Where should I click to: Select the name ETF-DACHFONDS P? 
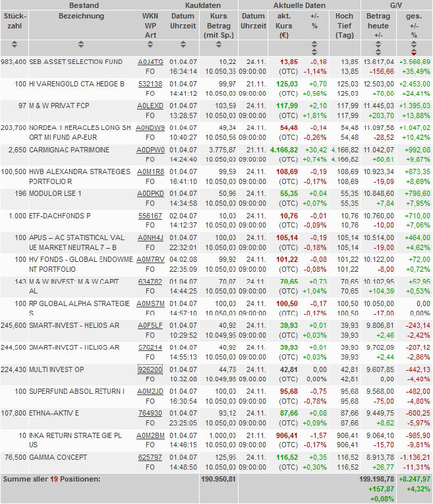60,216
